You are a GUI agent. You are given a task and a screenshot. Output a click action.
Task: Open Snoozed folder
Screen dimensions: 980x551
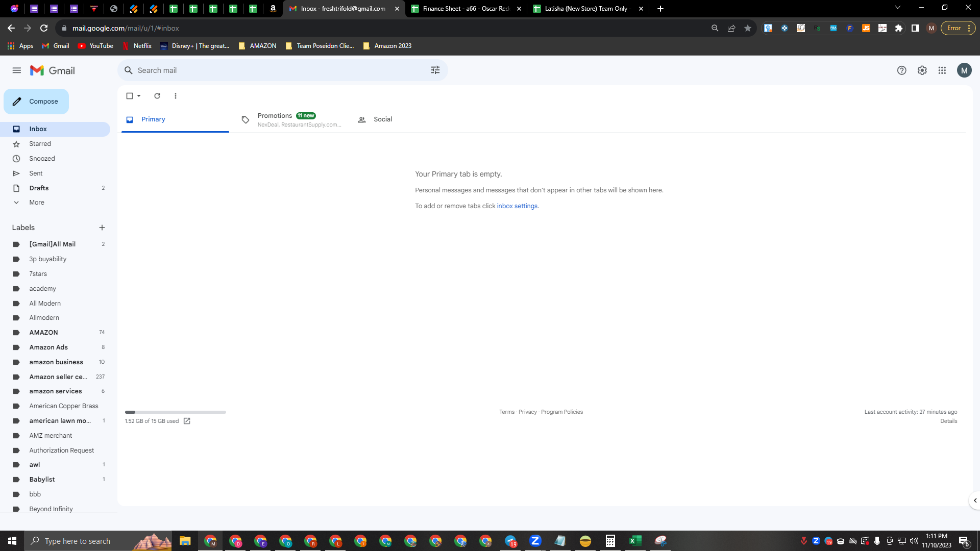55,159
